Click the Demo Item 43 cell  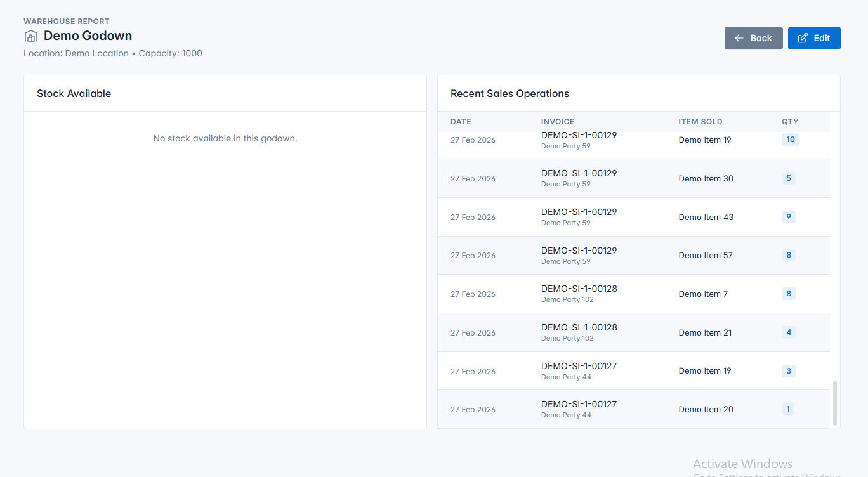(x=706, y=217)
